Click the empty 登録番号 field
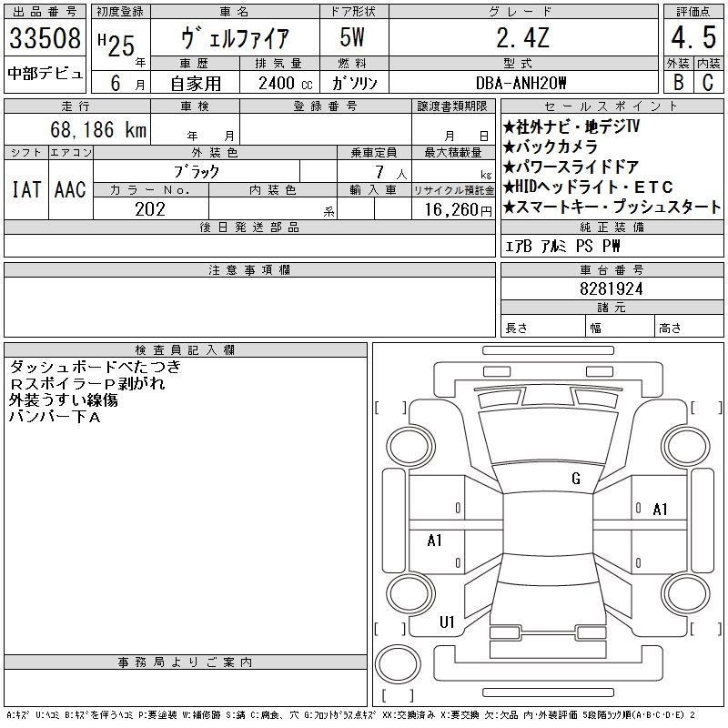The image size is (728, 728). pos(326,129)
